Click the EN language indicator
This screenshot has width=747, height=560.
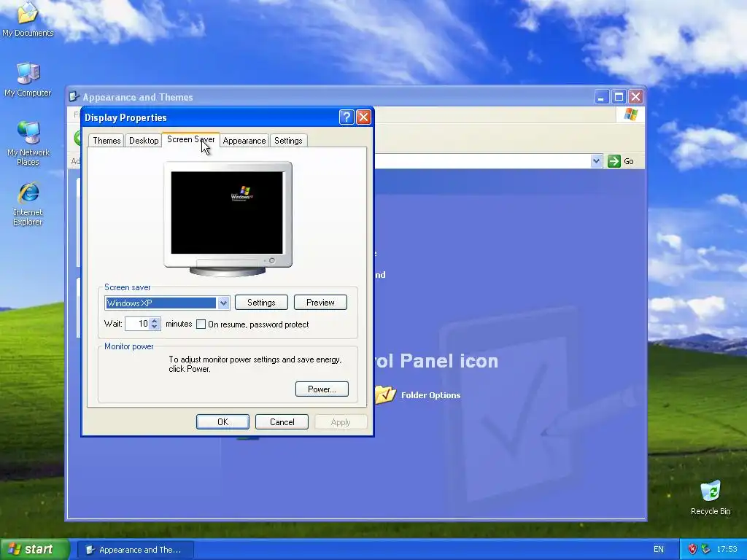(x=659, y=549)
